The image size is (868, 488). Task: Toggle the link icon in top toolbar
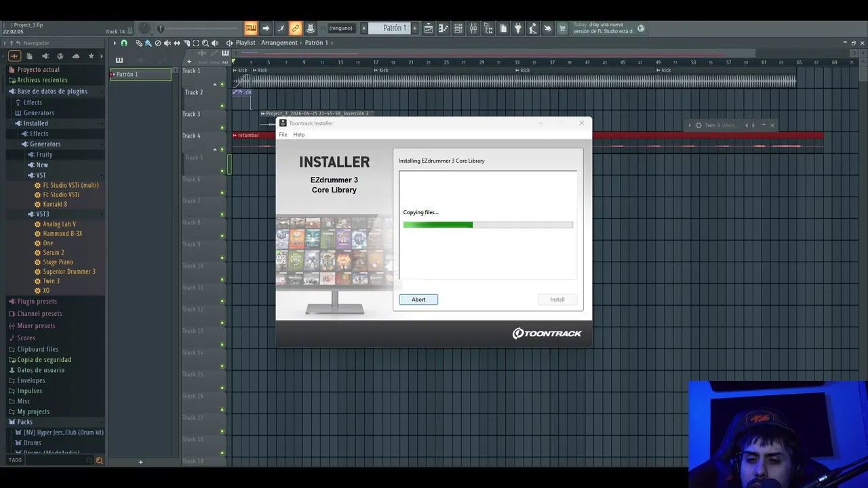pyautogui.click(x=295, y=28)
